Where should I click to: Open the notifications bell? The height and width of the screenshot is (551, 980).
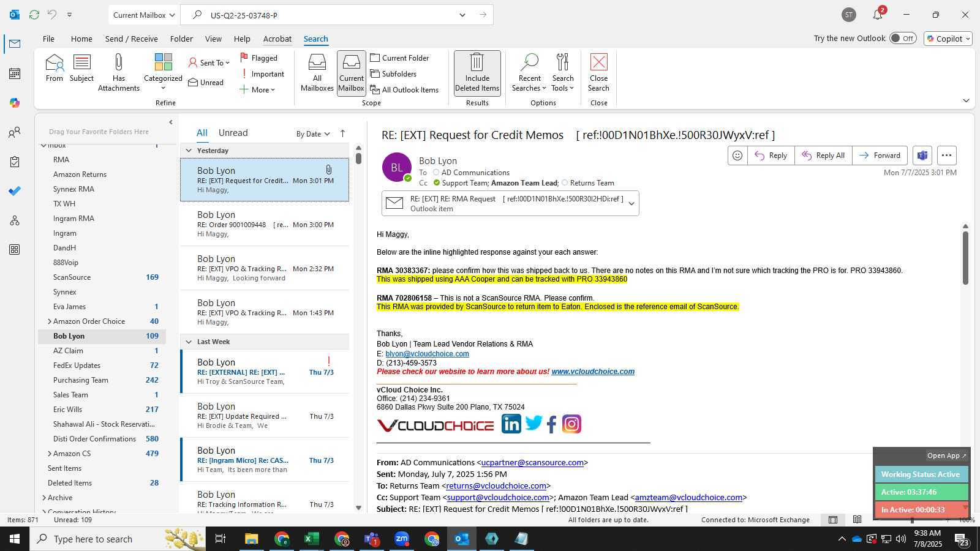(x=878, y=15)
